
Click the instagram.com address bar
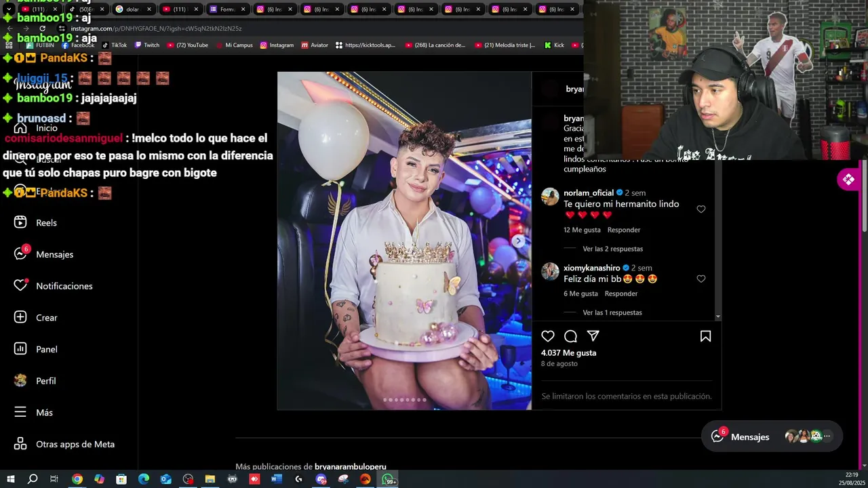pos(312,28)
